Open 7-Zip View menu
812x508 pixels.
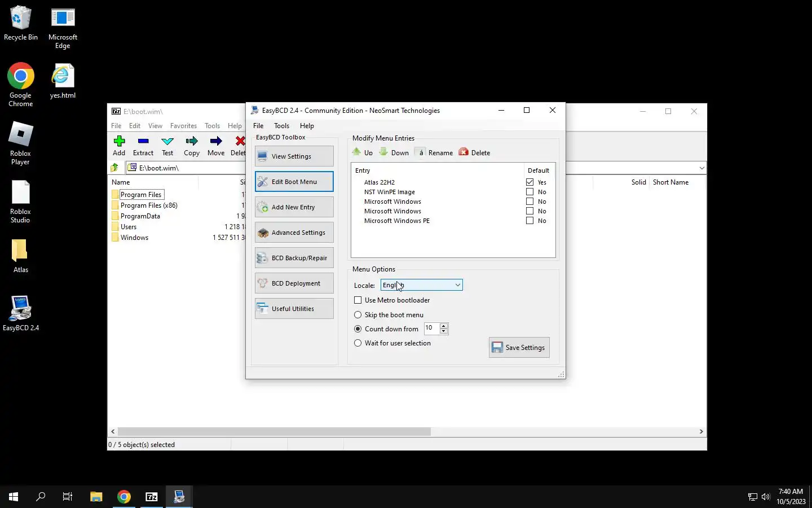pyautogui.click(x=155, y=126)
